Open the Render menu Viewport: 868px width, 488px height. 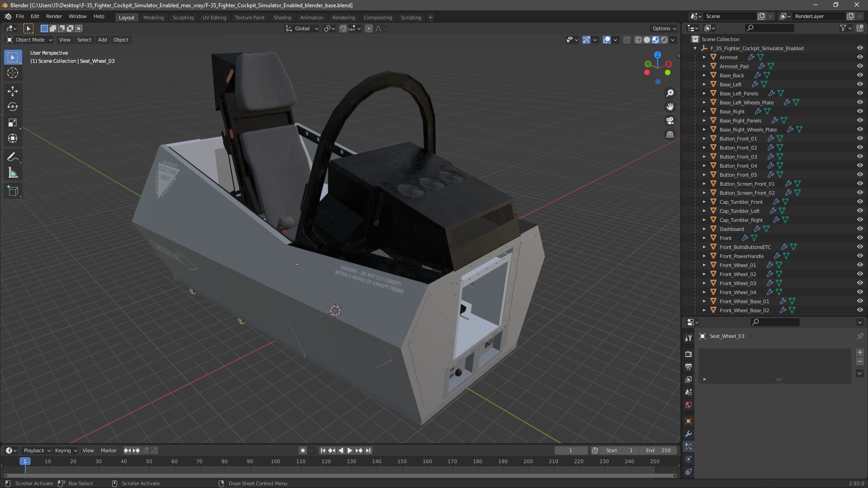tap(54, 16)
